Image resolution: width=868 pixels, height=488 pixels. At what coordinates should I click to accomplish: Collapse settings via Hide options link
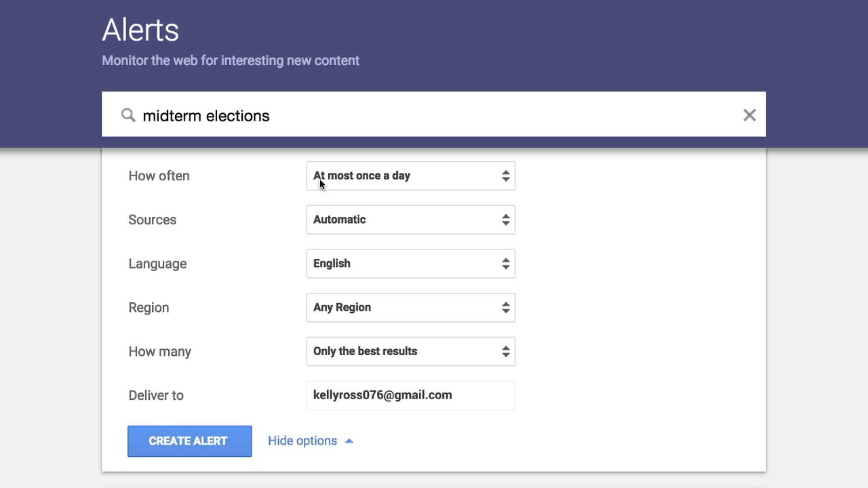pyautogui.click(x=302, y=441)
